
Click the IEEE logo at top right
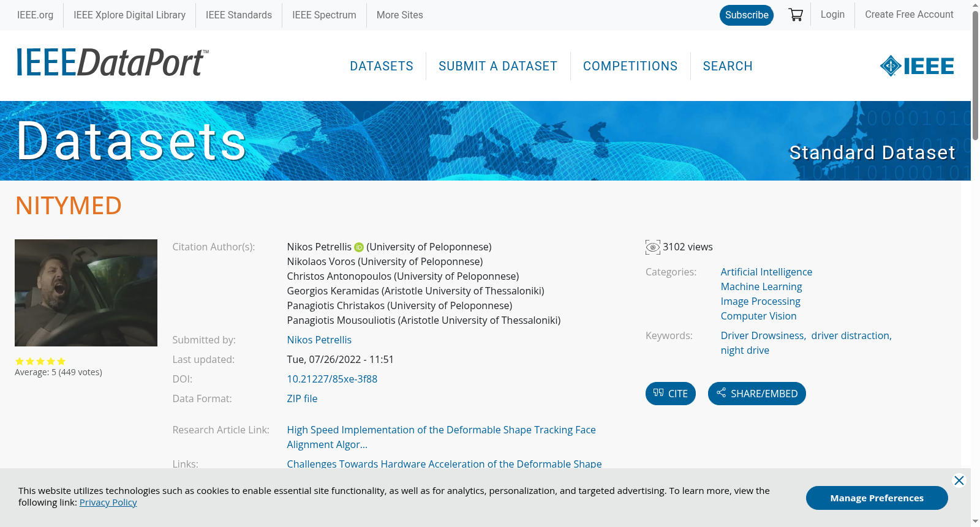[917, 66]
